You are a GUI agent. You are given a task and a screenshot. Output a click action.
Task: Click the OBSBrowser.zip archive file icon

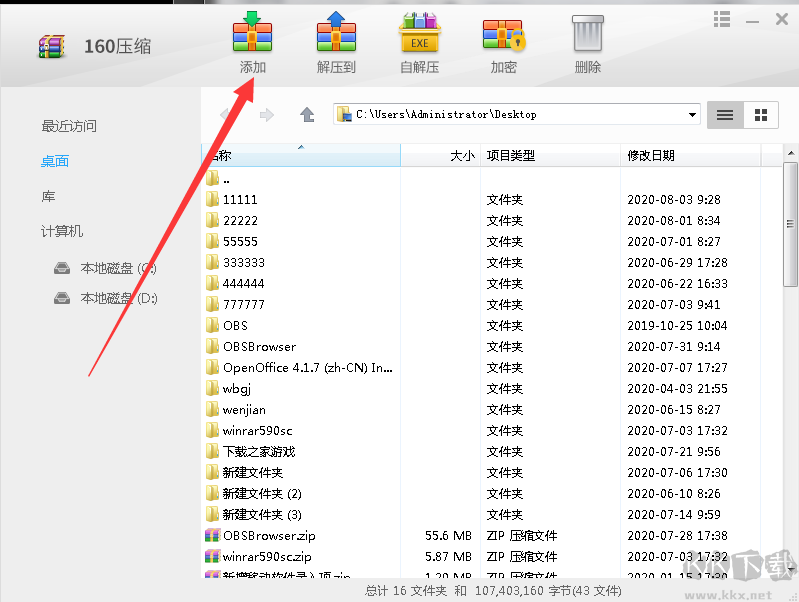coord(212,535)
